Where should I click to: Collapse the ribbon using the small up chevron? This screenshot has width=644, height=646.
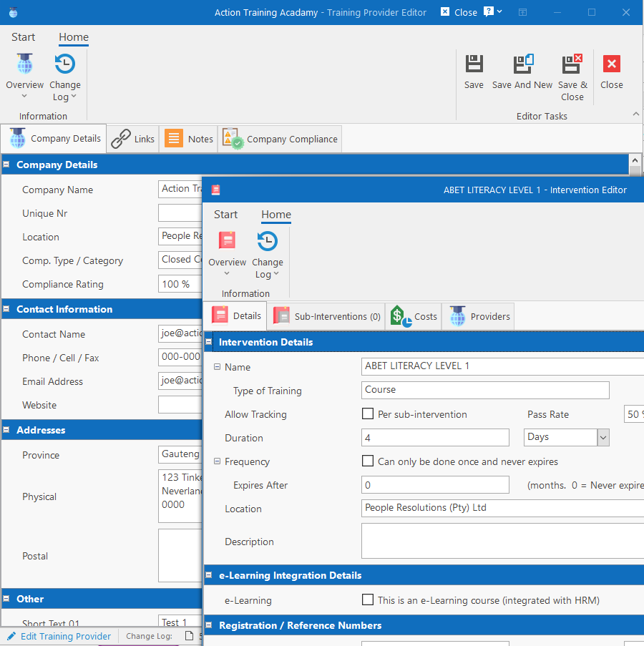click(635, 114)
